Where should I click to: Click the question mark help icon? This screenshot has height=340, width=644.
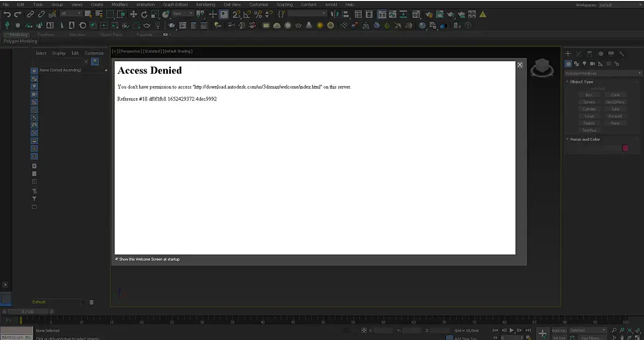tap(467, 26)
